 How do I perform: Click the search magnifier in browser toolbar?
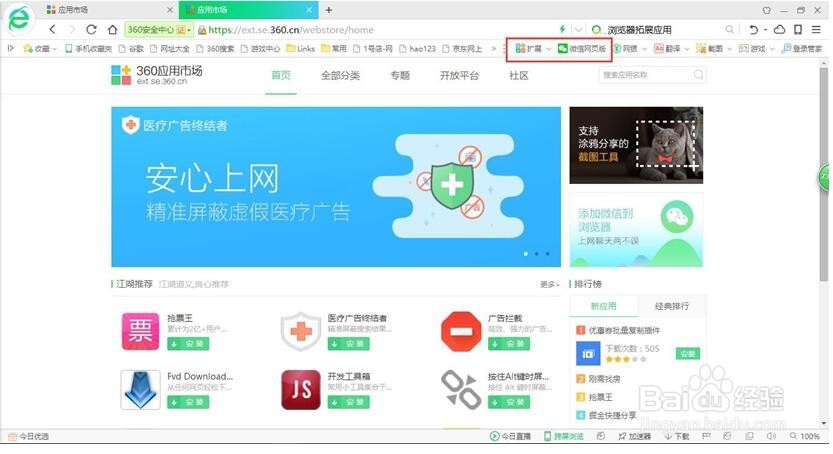[730, 30]
